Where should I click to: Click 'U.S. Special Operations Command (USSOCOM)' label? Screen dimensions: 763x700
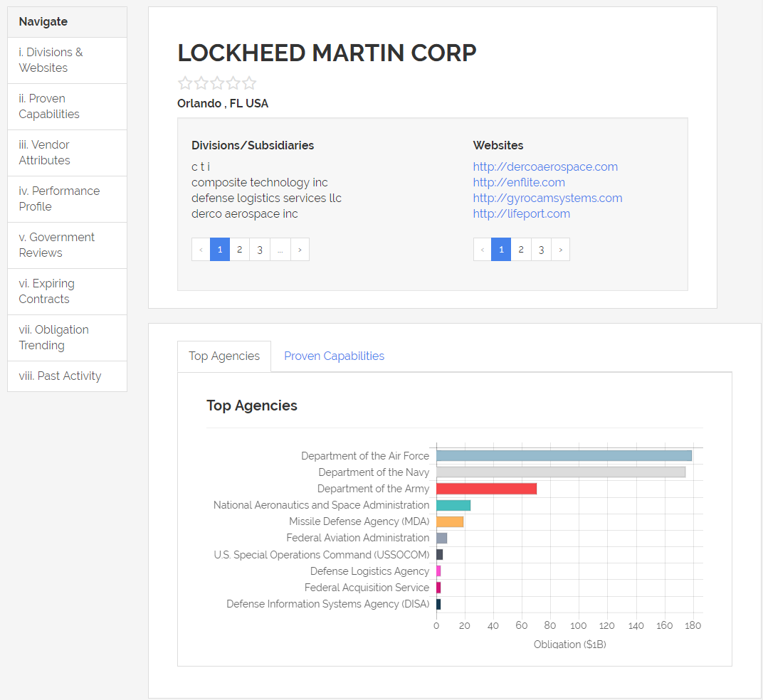coord(322,555)
